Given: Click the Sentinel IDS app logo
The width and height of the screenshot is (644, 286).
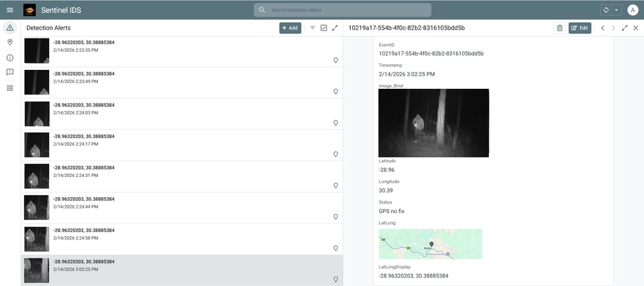Looking at the screenshot, I should pos(29,10).
